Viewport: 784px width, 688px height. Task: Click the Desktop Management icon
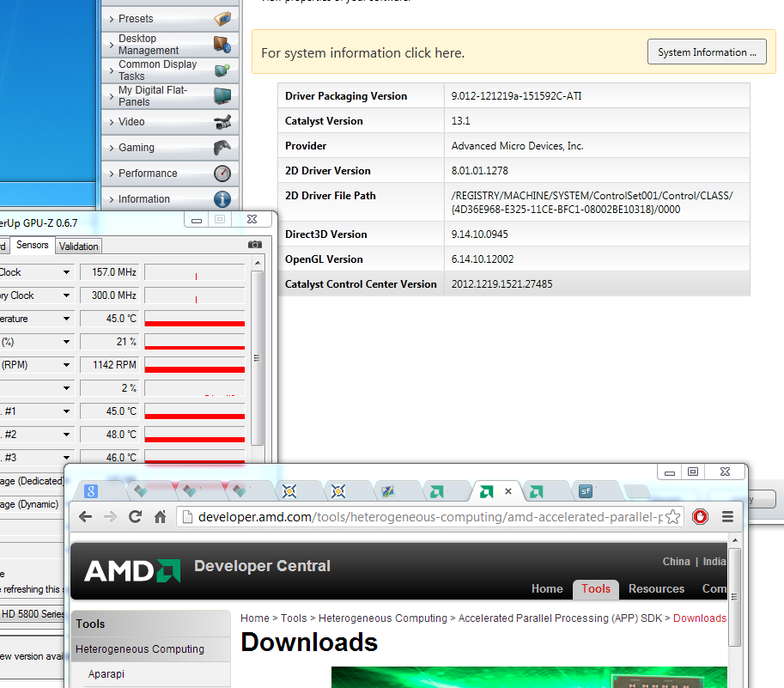coord(222,45)
